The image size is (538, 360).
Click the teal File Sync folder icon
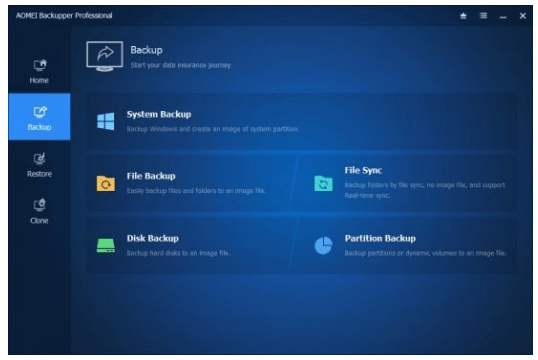[324, 183]
